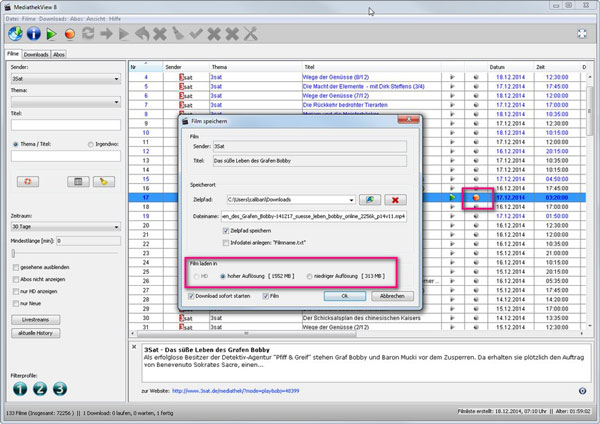
Task: Confirm the dialog with Ok button
Action: [345, 296]
